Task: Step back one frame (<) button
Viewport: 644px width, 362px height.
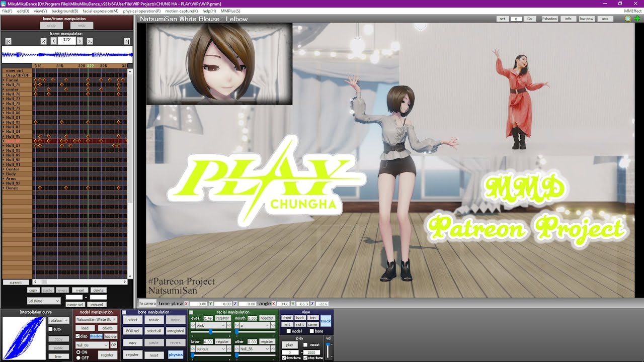Action: [53, 41]
